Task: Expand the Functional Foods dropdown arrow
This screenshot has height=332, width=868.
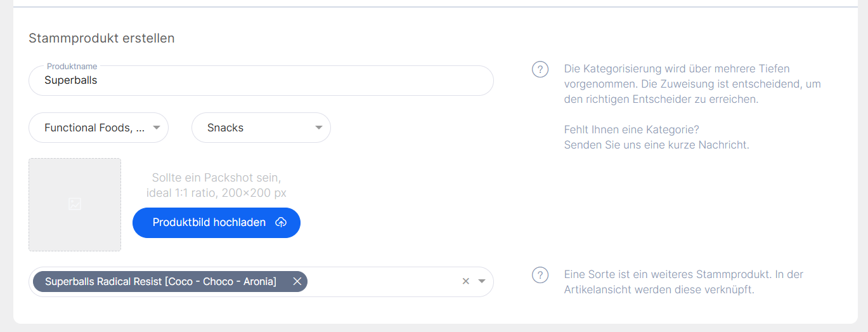Action: click(x=157, y=128)
